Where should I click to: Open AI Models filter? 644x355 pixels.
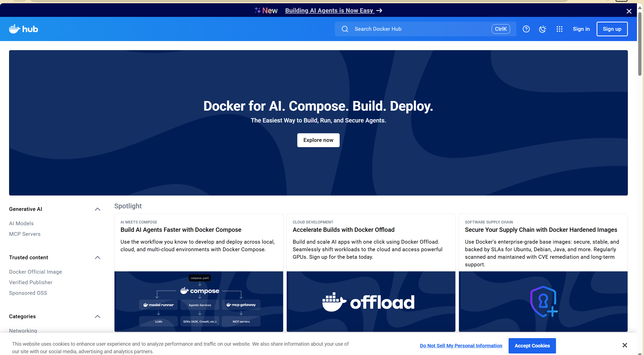(21, 223)
